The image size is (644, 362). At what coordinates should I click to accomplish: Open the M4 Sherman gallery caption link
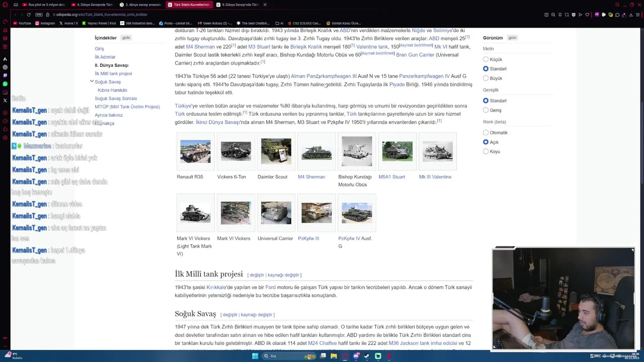coord(311,177)
